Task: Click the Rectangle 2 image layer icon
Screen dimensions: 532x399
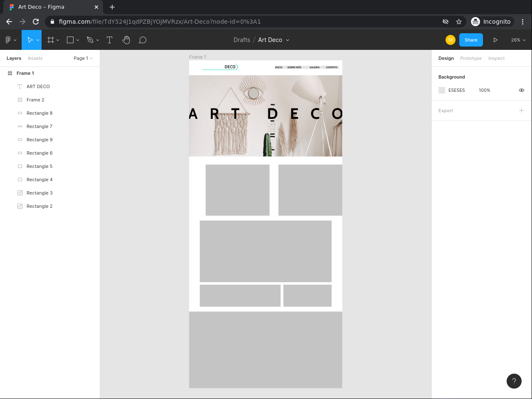Action: (20, 206)
